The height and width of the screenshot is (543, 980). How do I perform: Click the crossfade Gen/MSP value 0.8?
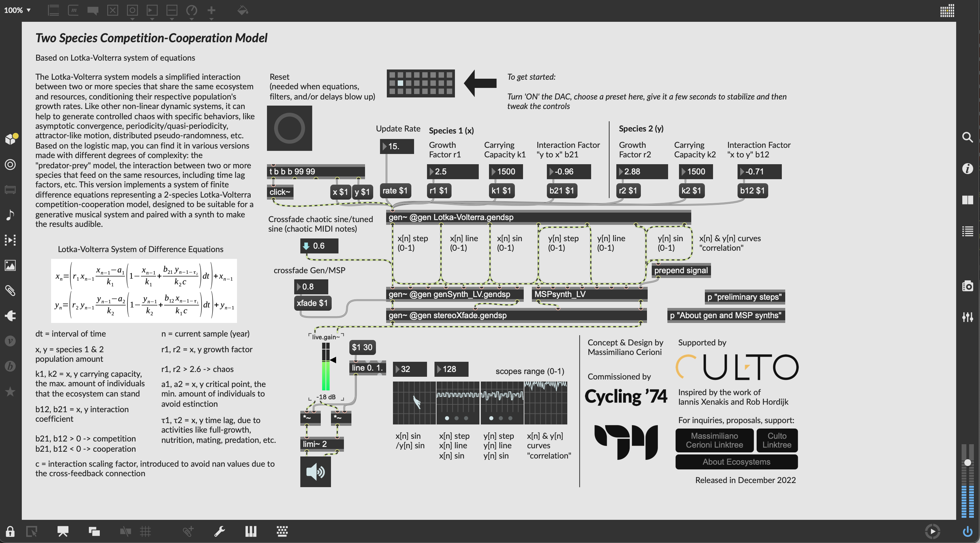pos(311,286)
